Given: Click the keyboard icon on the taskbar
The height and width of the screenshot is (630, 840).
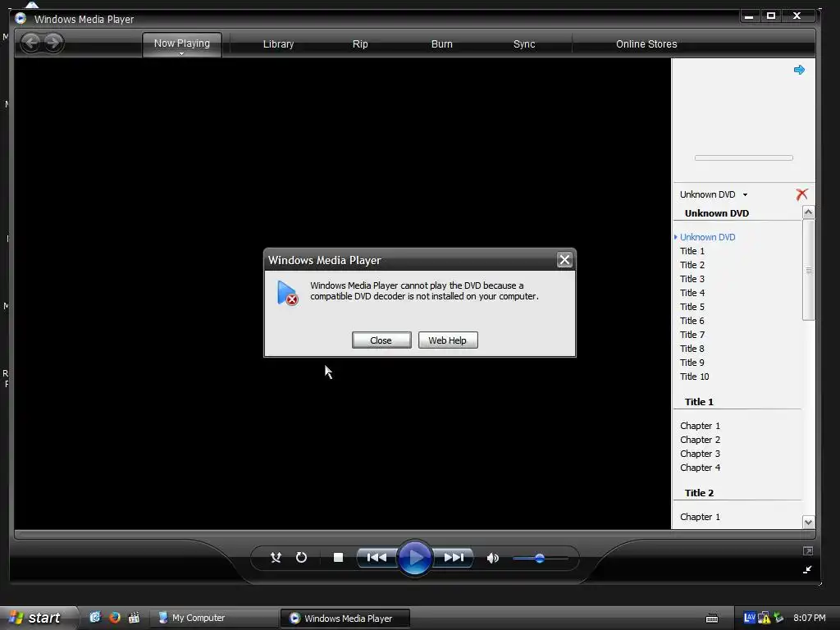Looking at the screenshot, I should pos(712,619).
